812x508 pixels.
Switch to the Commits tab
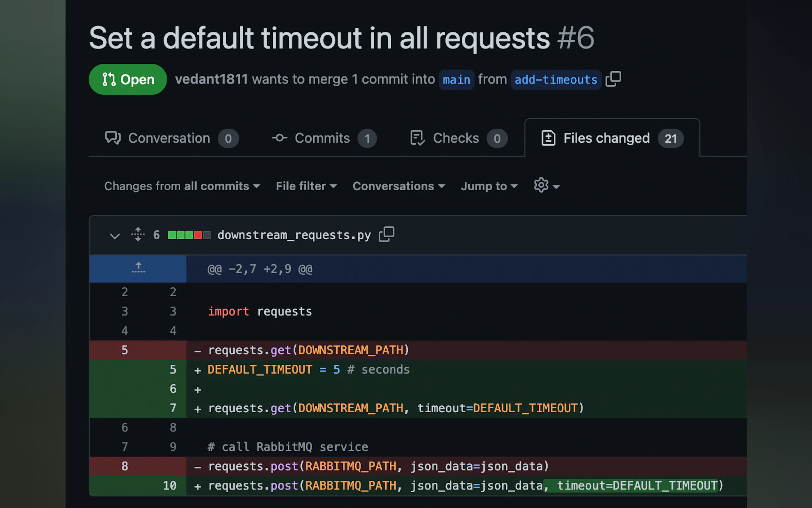tap(322, 138)
